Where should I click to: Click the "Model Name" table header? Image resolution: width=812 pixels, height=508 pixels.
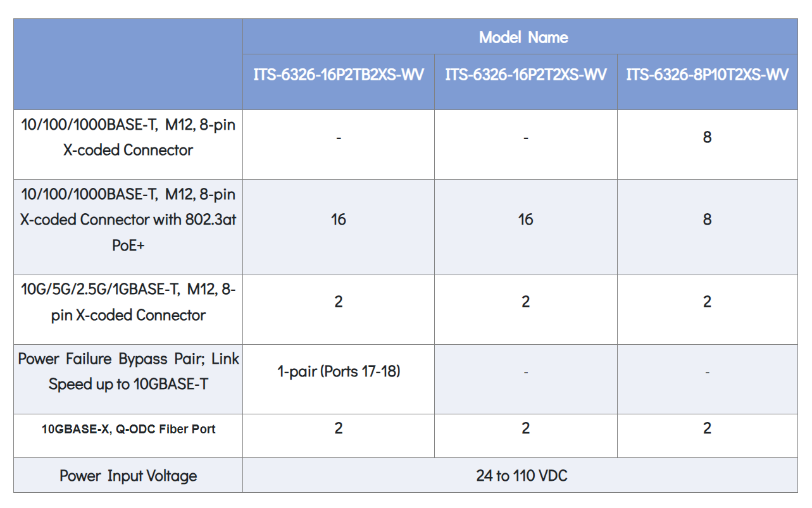(x=523, y=37)
